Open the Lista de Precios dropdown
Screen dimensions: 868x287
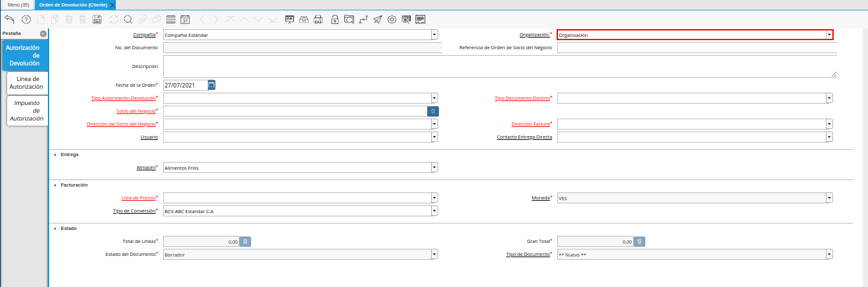coord(434,198)
